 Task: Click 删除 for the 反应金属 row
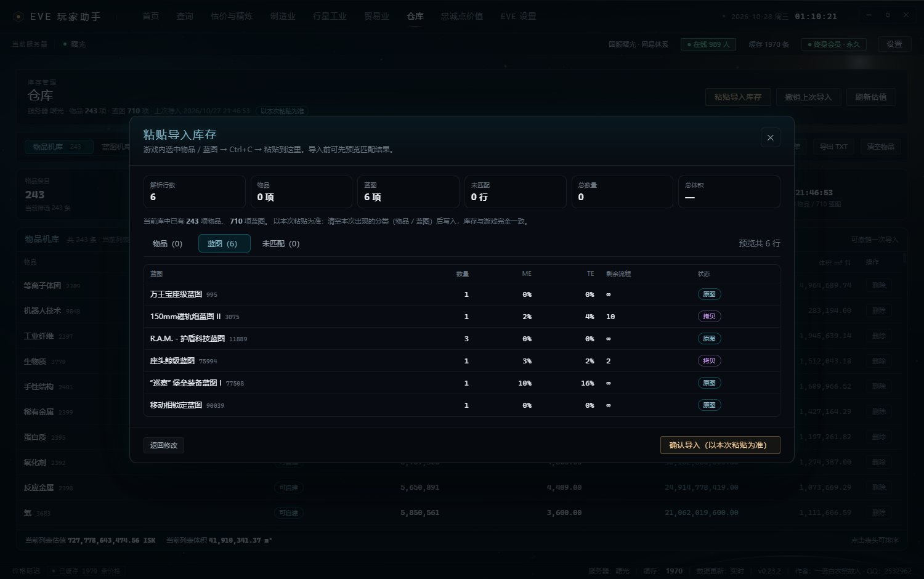[879, 487]
